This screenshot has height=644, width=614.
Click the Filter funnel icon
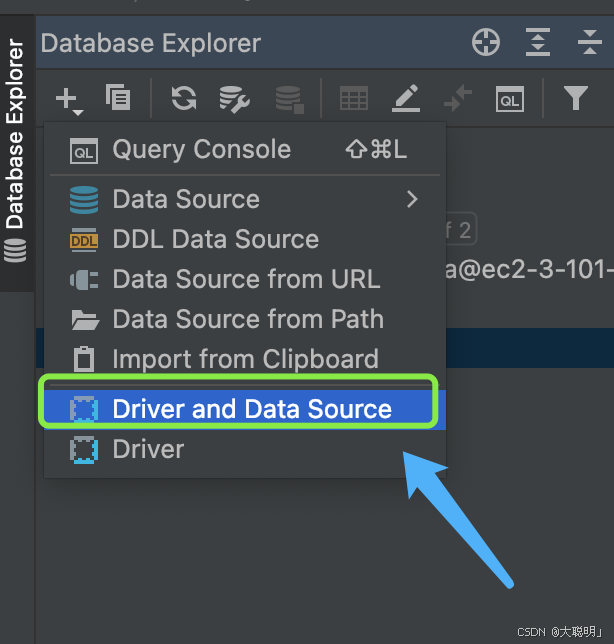[575, 98]
